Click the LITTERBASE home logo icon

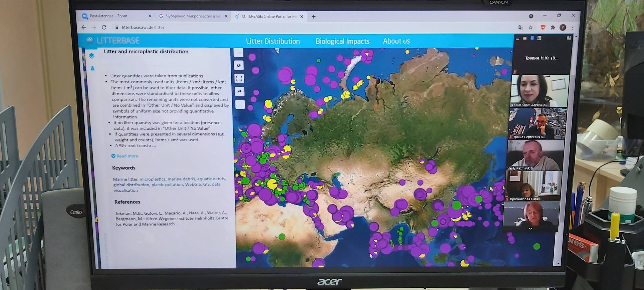90,40
